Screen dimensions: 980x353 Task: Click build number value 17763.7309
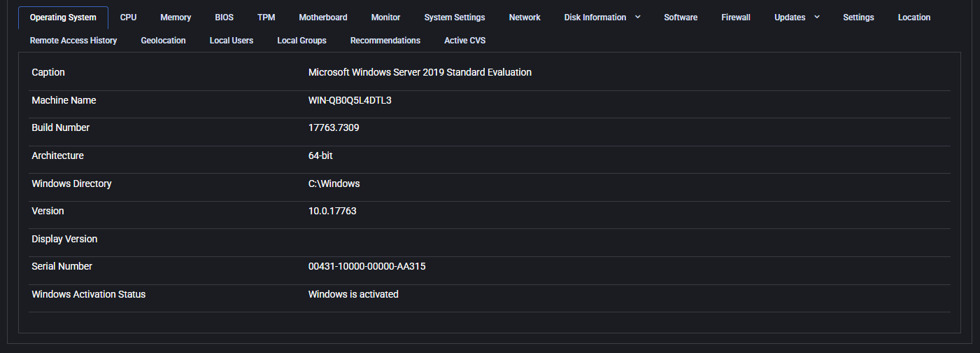tap(334, 127)
